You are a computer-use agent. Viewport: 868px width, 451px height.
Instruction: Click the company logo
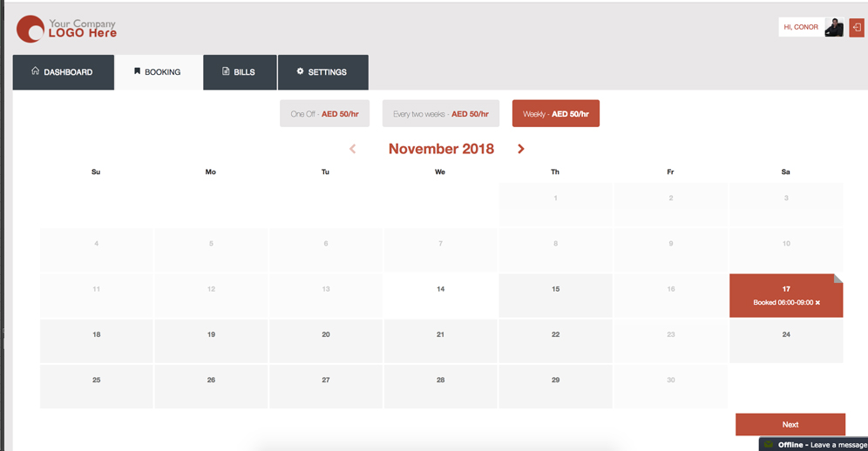tap(66, 29)
